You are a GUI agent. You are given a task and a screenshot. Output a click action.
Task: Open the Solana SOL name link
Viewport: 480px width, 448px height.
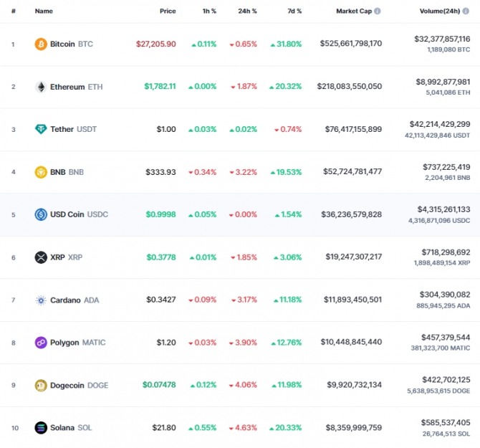[x=71, y=427]
